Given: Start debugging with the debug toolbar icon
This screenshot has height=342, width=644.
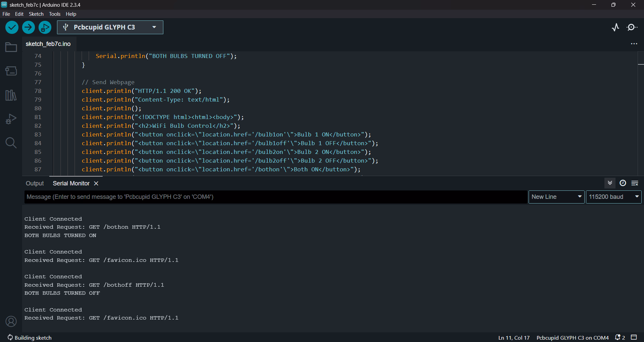Looking at the screenshot, I should (45, 27).
